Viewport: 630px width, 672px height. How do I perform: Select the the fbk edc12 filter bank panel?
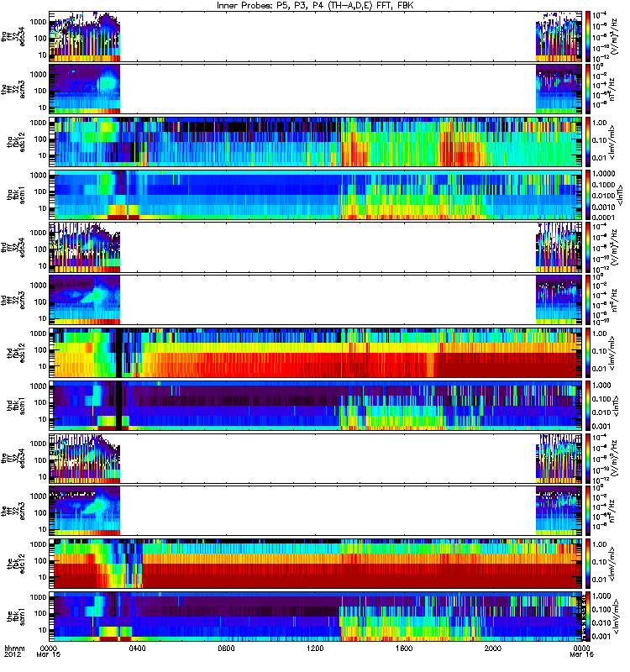pyautogui.click(x=316, y=564)
